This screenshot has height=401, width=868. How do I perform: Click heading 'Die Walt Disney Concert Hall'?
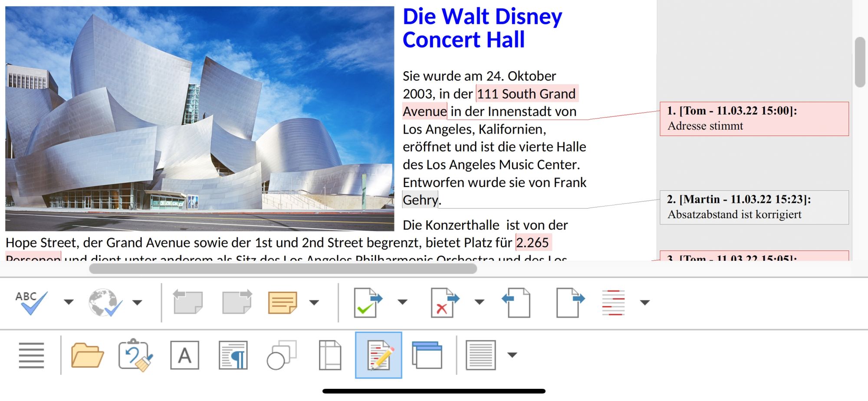coord(482,28)
